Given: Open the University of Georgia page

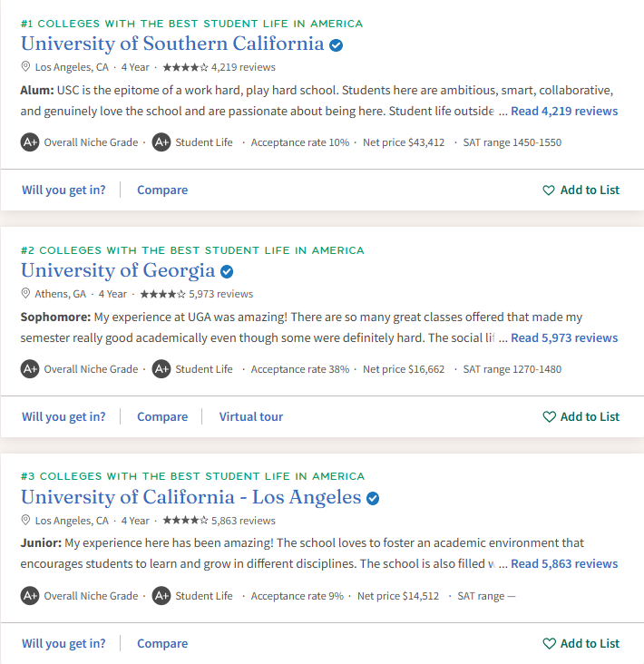Looking at the screenshot, I should click(118, 271).
